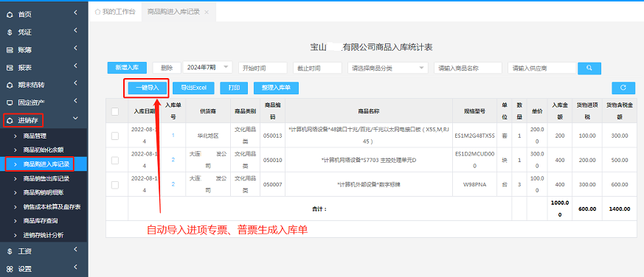Click the 请输入商品名称 input field
644x277 pixels.
click(x=468, y=68)
